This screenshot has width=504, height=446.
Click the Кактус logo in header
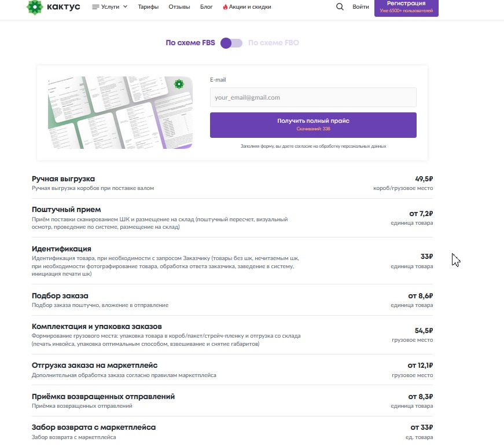coord(53,7)
